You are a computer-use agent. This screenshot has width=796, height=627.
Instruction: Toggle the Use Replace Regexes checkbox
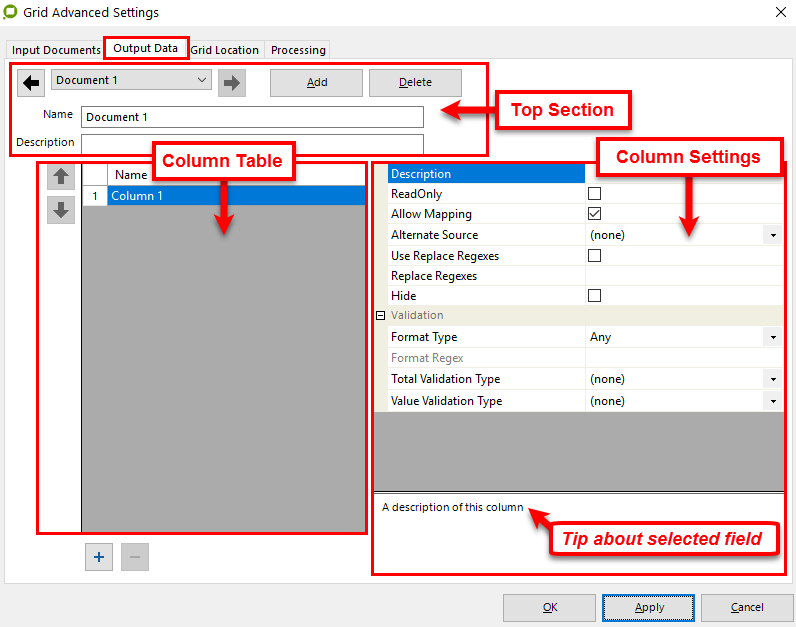pyautogui.click(x=594, y=256)
